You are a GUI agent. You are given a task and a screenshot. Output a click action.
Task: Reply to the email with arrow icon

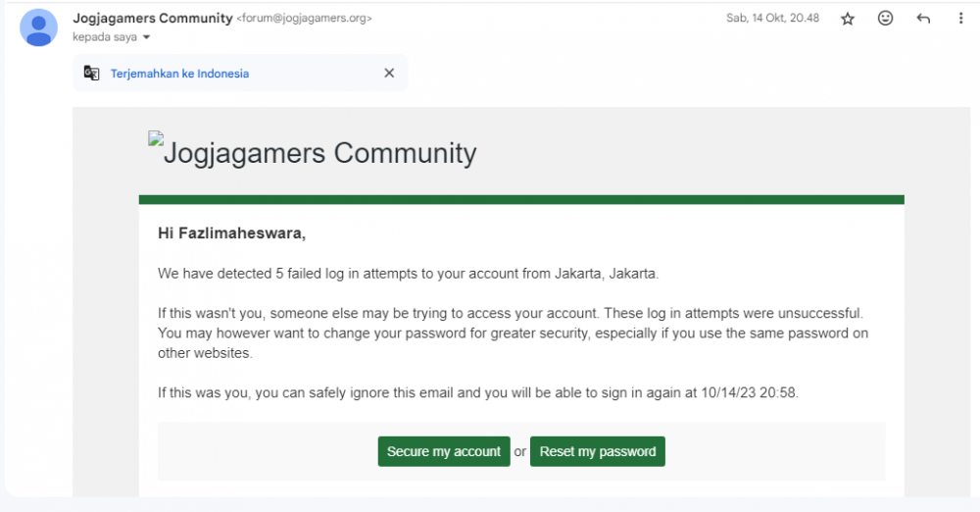[x=923, y=19]
